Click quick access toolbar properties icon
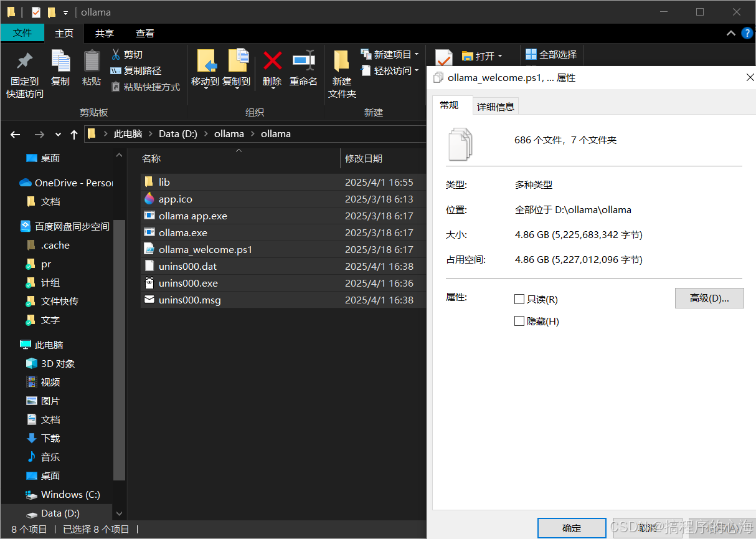Image resolution: width=756 pixels, height=539 pixels. click(x=35, y=12)
